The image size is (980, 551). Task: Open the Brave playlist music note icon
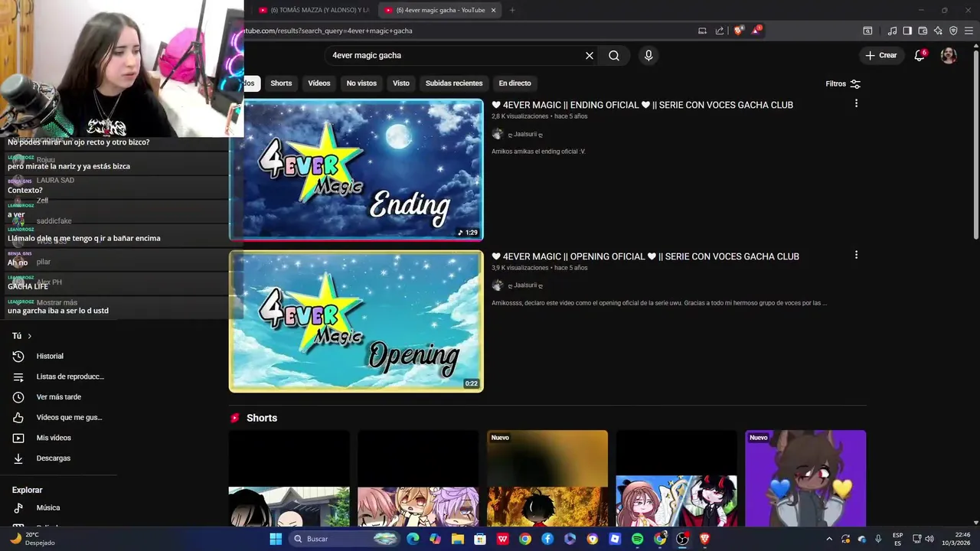pyautogui.click(x=892, y=31)
